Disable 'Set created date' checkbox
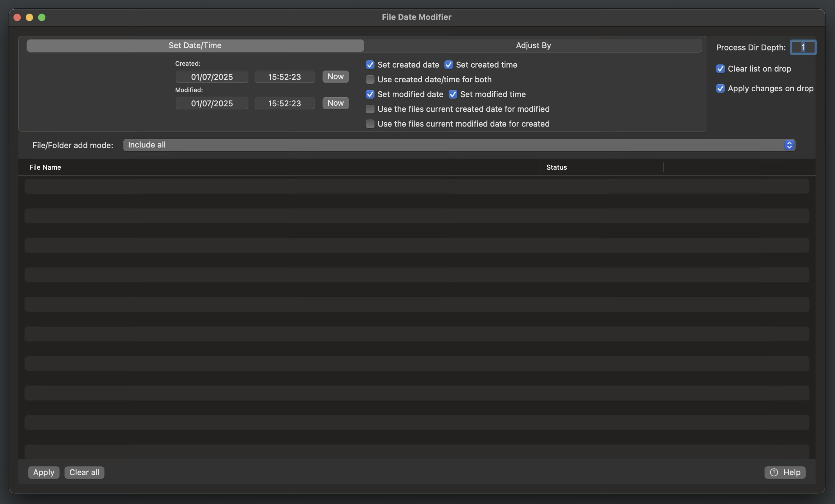Viewport: 835px width, 504px height. pos(370,64)
